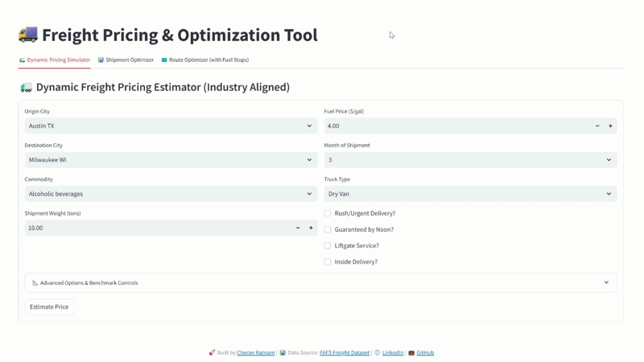Switch to Shipment Optimizer tab

pyautogui.click(x=126, y=60)
